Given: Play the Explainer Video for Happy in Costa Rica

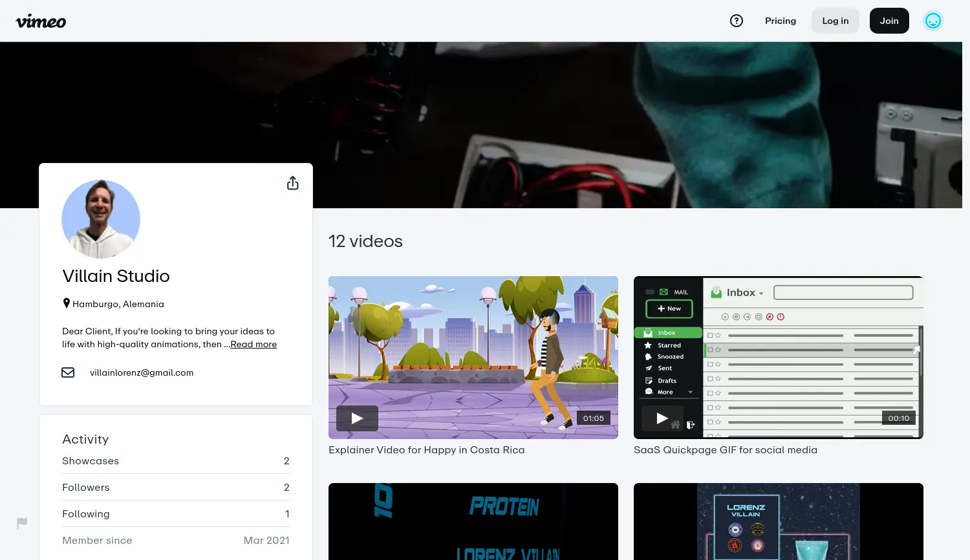Looking at the screenshot, I should click(356, 418).
